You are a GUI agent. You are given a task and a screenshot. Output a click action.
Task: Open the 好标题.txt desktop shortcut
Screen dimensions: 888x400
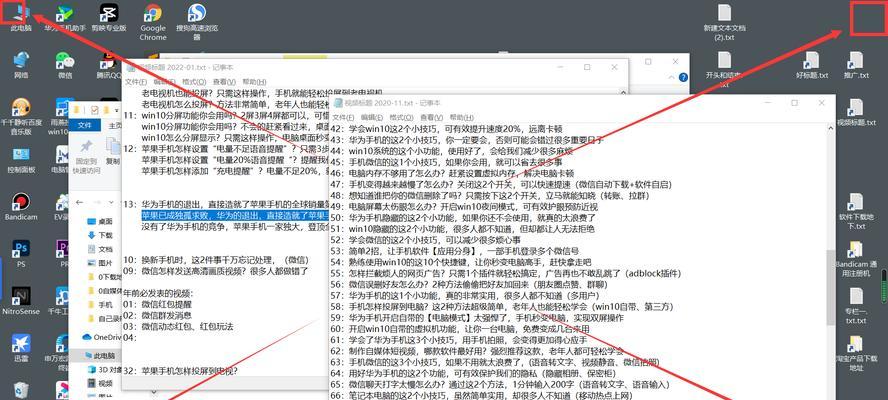pyautogui.click(x=812, y=65)
